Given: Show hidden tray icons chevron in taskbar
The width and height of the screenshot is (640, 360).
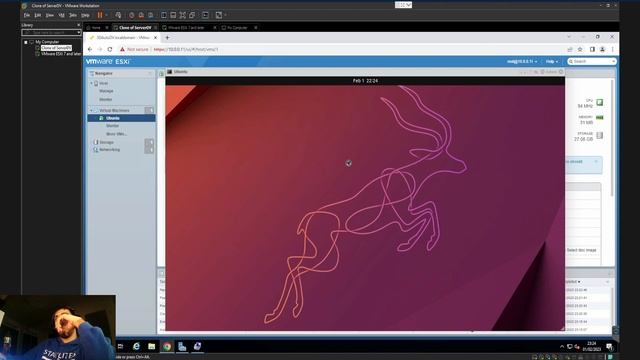Looking at the screenshot, I should pyautogui.click(x=562, y=347).
